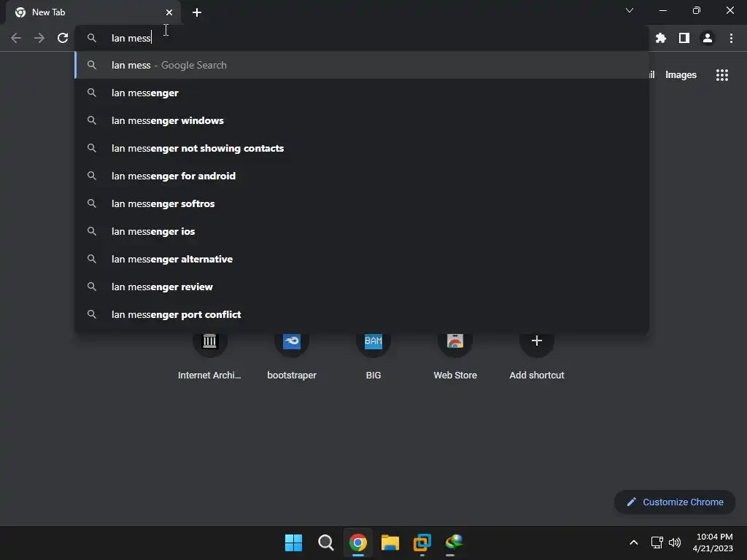Close the New Tab tab
The width and height of the screenshot is (747, 560).
[x=169, y=12]
